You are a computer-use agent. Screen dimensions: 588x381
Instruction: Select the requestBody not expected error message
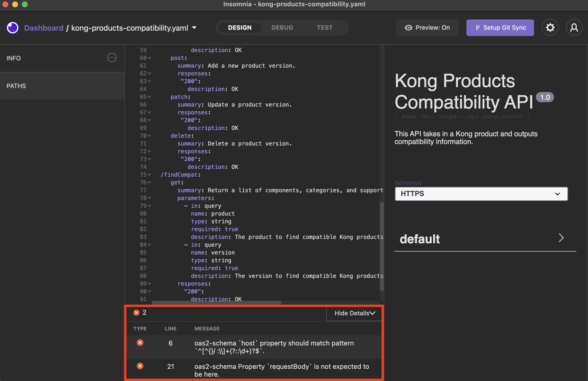click(x=282, y=370)
